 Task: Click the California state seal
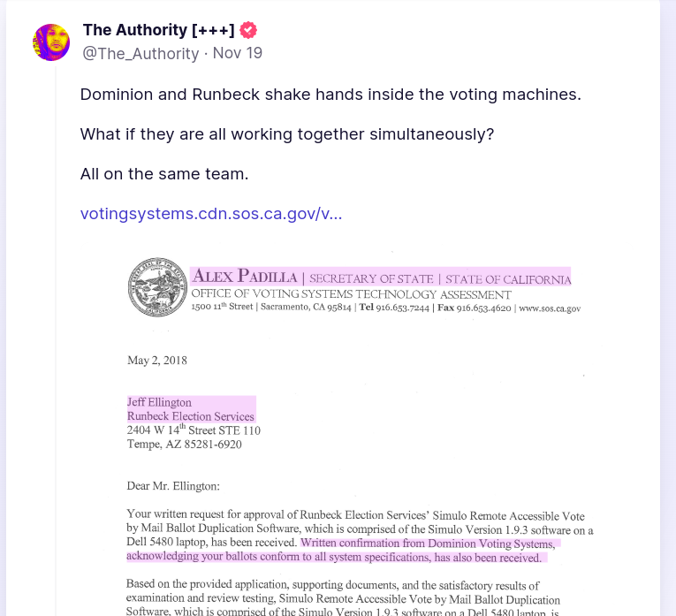point(157,287)
